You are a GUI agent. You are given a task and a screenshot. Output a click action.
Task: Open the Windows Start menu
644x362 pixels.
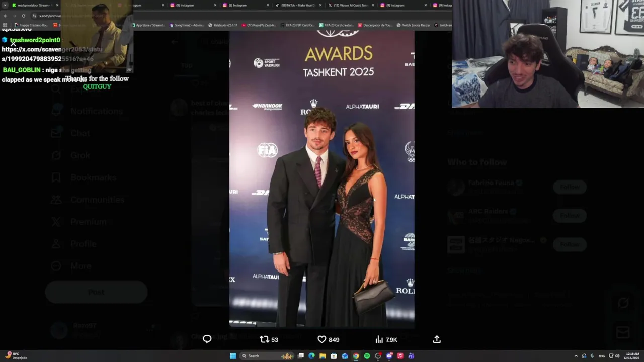[x=233, y=356]
